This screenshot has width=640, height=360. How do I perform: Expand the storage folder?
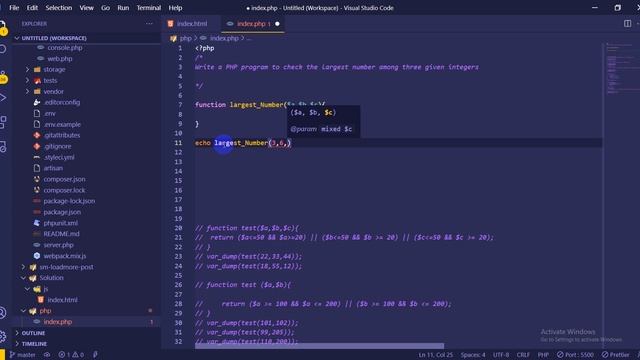tap(54, 69)
